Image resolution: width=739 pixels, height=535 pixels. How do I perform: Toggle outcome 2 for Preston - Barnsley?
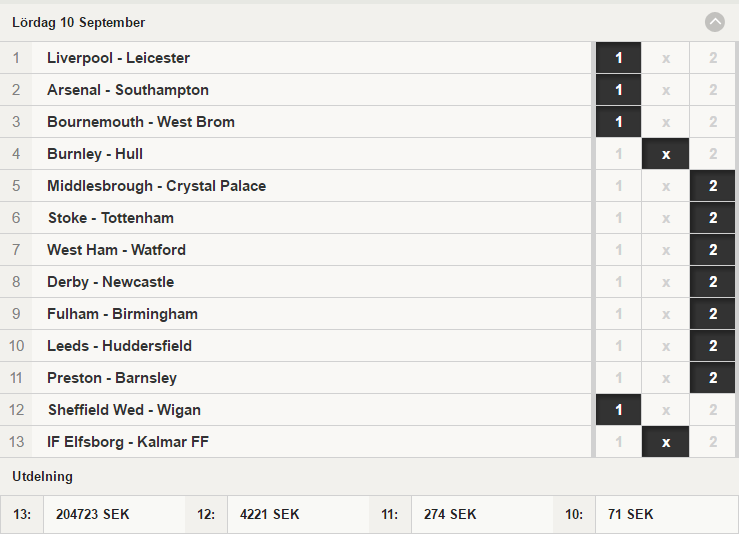coord(713,378)
